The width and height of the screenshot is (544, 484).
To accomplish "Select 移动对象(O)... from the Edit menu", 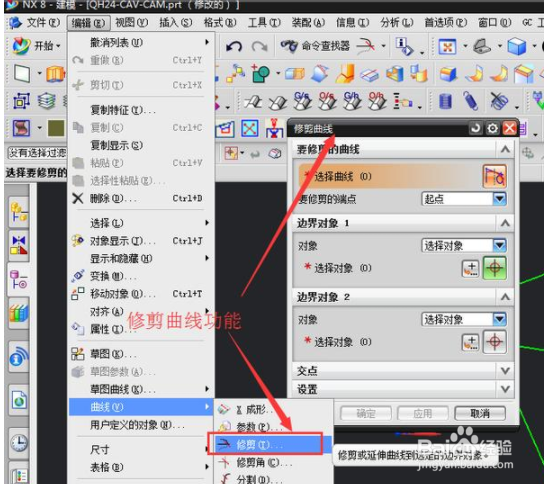I will [142, 294].
